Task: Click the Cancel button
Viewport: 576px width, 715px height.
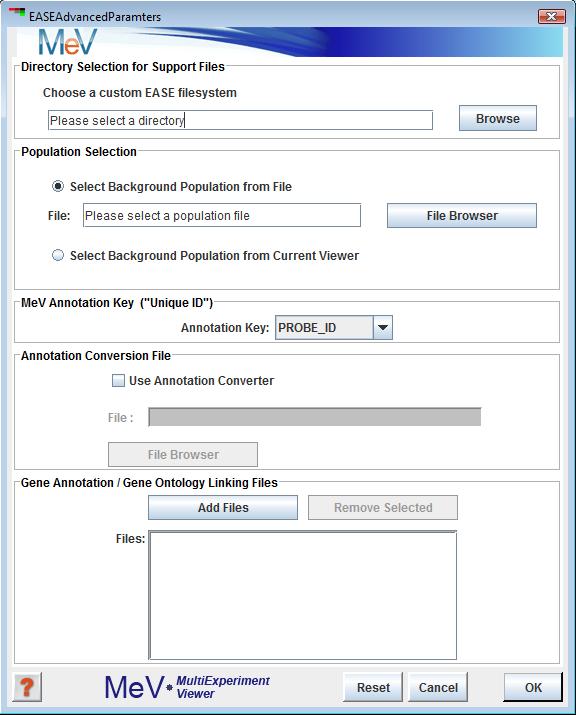Action: (x=438, y=687)
